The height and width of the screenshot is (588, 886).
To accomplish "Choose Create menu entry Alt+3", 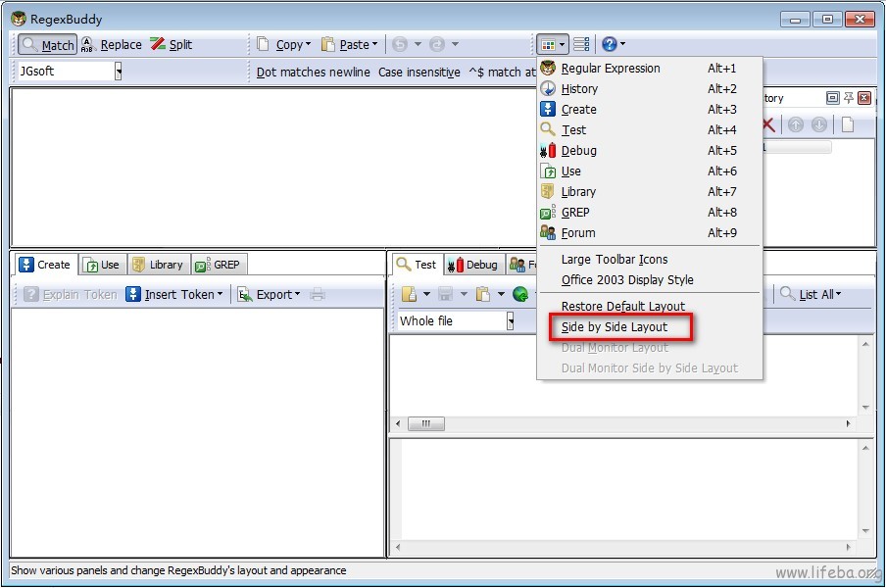I will [x=649, y=110].
